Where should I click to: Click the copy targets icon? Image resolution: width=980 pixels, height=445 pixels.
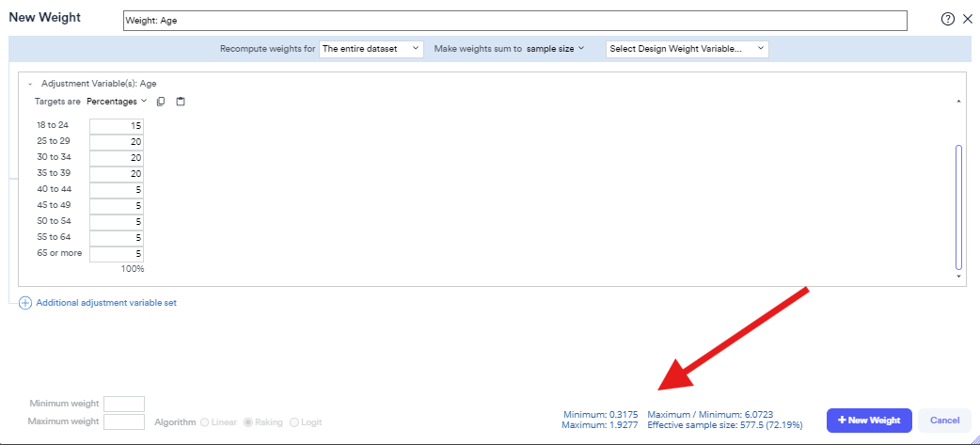pyautogui.click(x=161, y=101)
